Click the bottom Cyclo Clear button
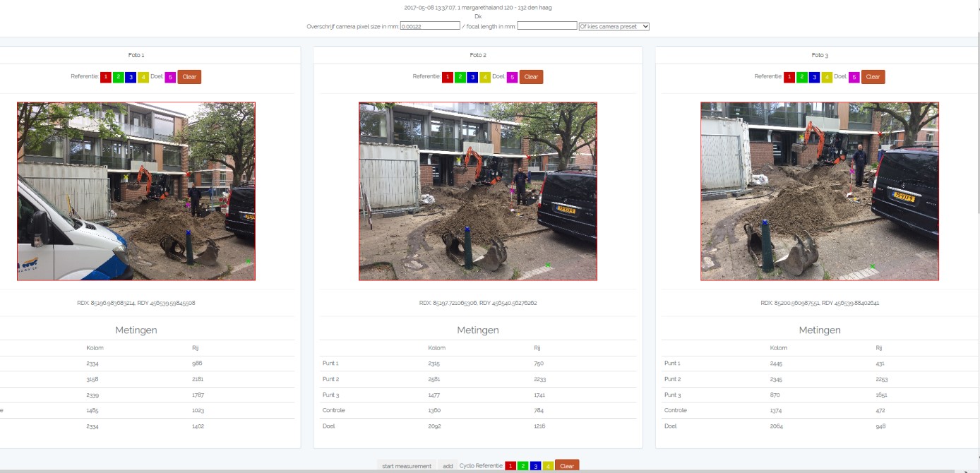 [567, 466]
